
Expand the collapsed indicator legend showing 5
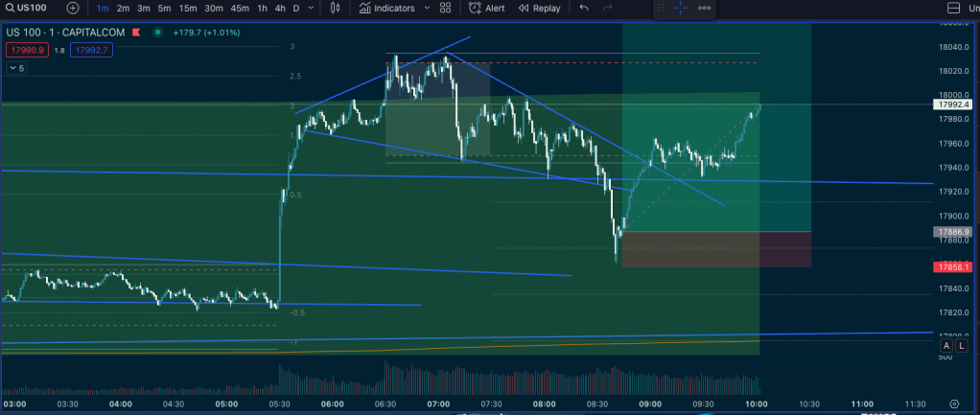(x=16, y=68)
